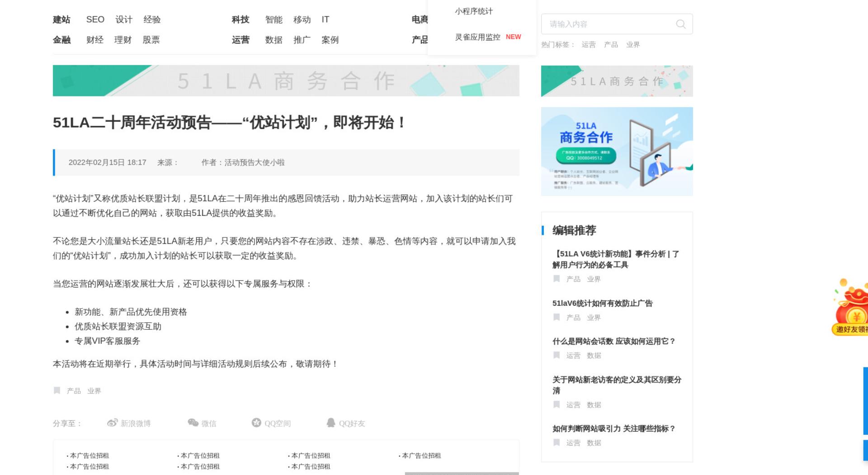Image resolution: width=868 pixels, height=475 pixels.
Task: Click the small sidebar 51LA商务合作 banner
Action: pos(617,81)
